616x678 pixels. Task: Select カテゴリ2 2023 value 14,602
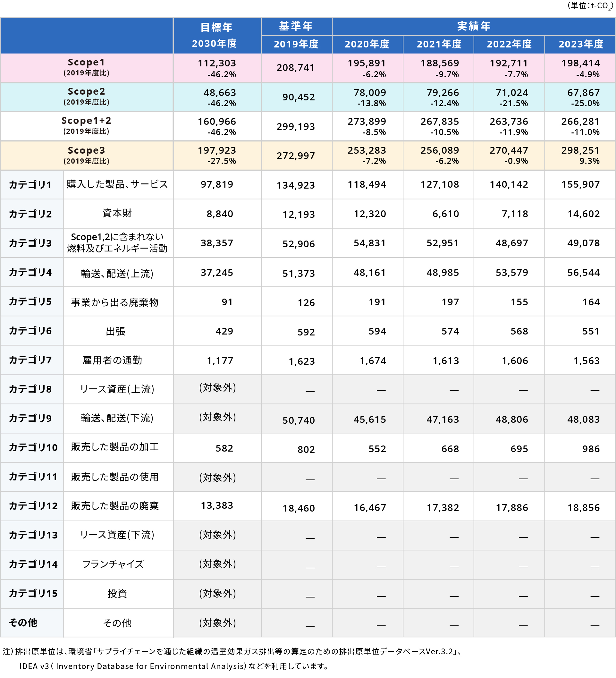click(583, 214)
